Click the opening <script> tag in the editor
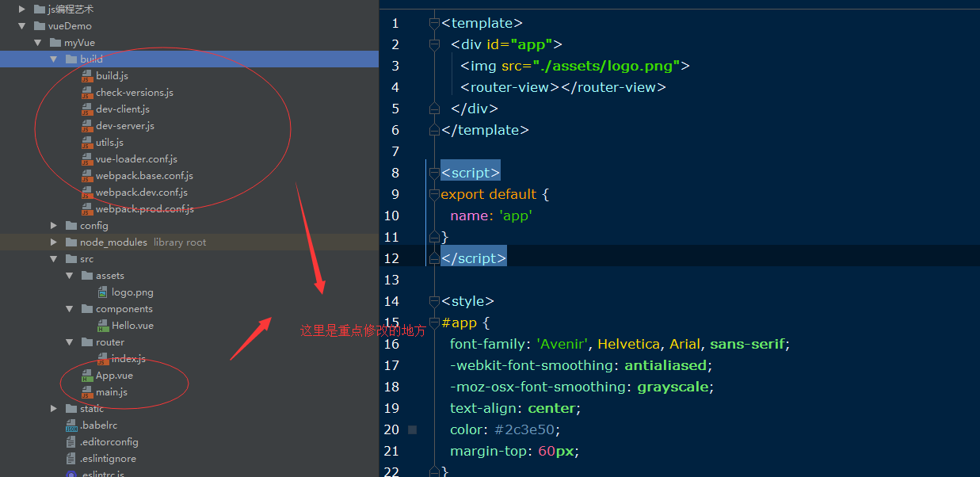Screen dimensions: 980x477 tap(471, 173)
